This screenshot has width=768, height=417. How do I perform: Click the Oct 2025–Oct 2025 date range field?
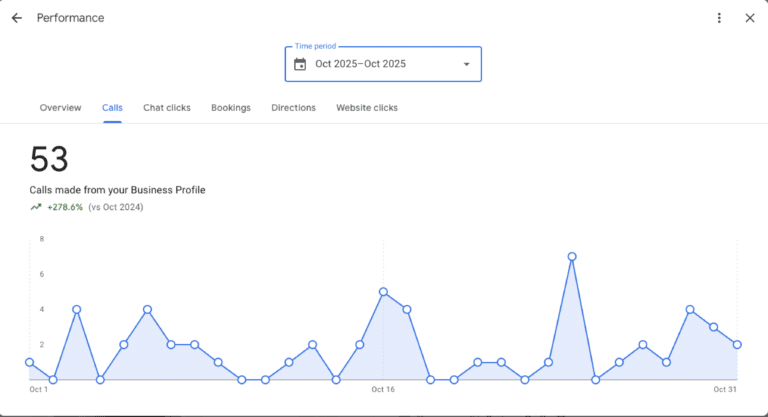(361, 64)
